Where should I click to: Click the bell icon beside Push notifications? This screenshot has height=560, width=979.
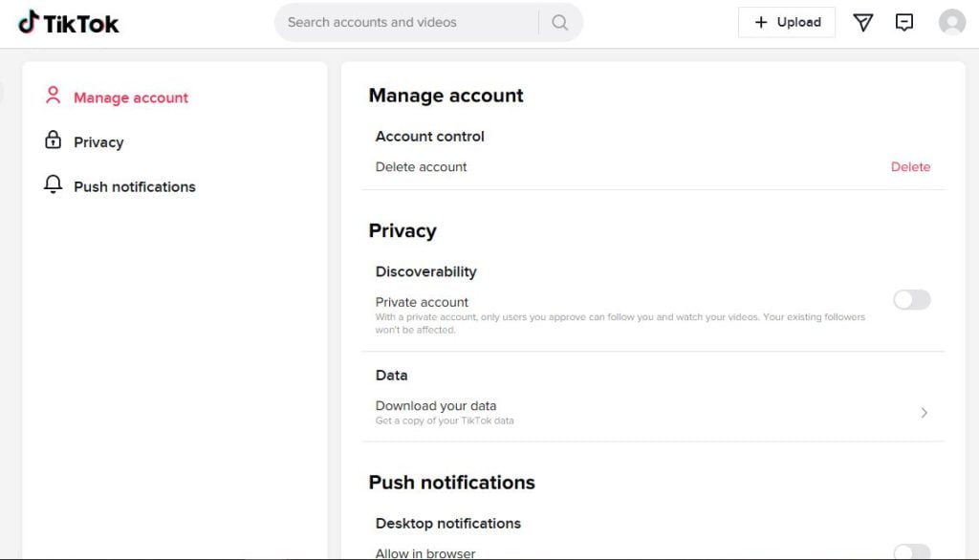[x=53, y=184]
